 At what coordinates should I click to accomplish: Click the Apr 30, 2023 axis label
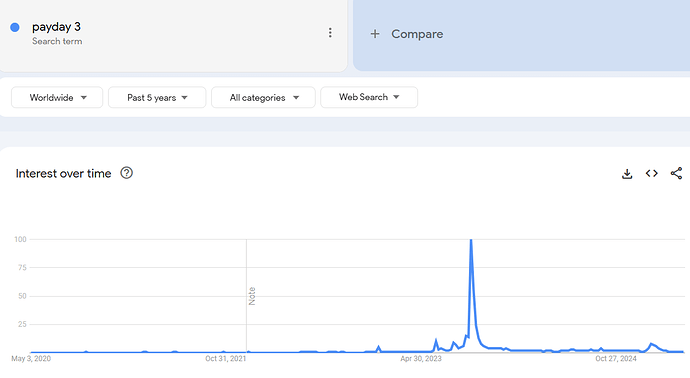point(421,359)
